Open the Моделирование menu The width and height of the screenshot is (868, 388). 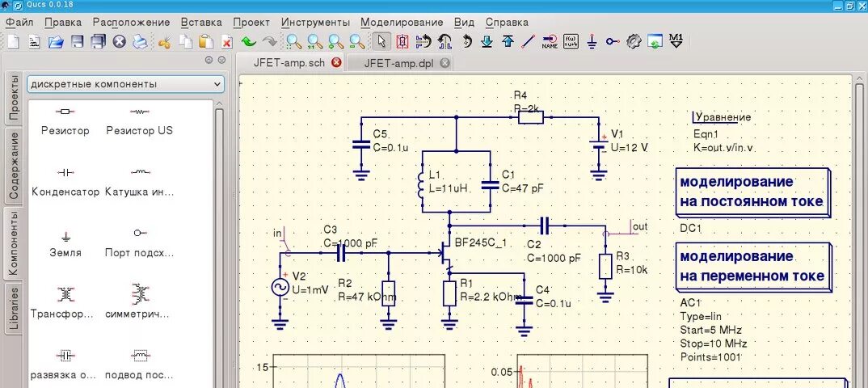tap(402, 23)
